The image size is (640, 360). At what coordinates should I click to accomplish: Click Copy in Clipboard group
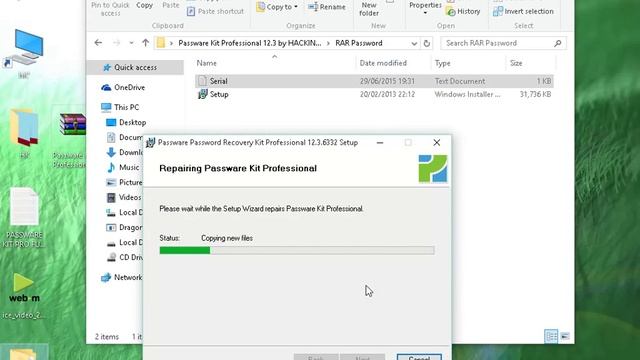(x=144, y=6)
